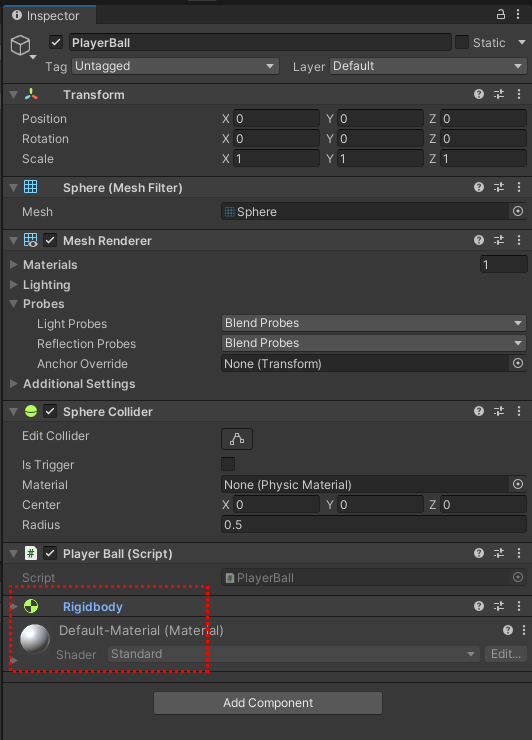Enable the Static checkbox

click(x=462, y=42)
